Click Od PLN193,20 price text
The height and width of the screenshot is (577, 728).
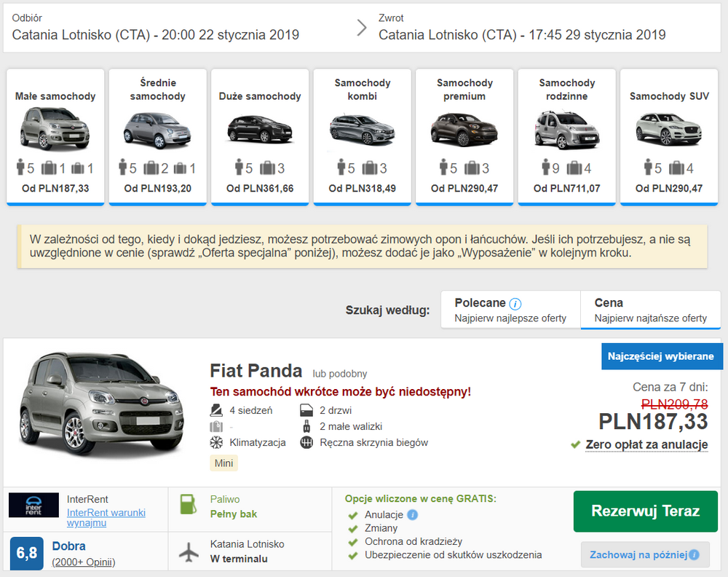click(158, 188)
